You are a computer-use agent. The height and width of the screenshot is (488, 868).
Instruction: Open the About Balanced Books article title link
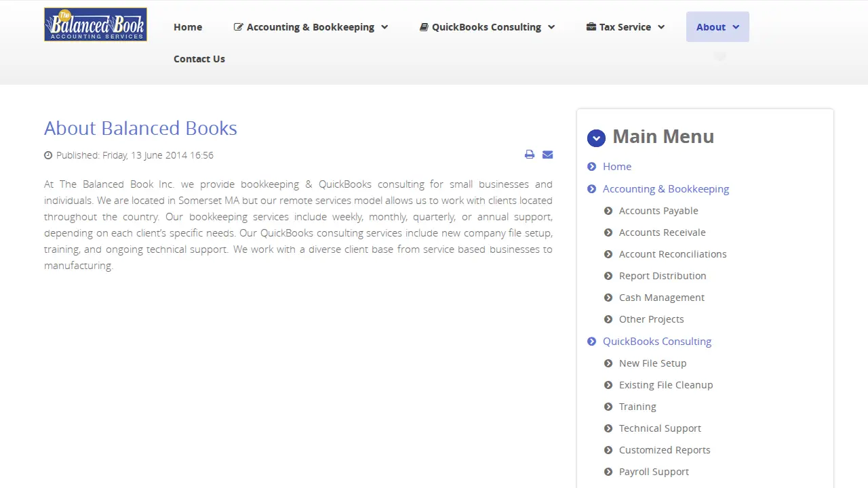(x=140, y=128)
